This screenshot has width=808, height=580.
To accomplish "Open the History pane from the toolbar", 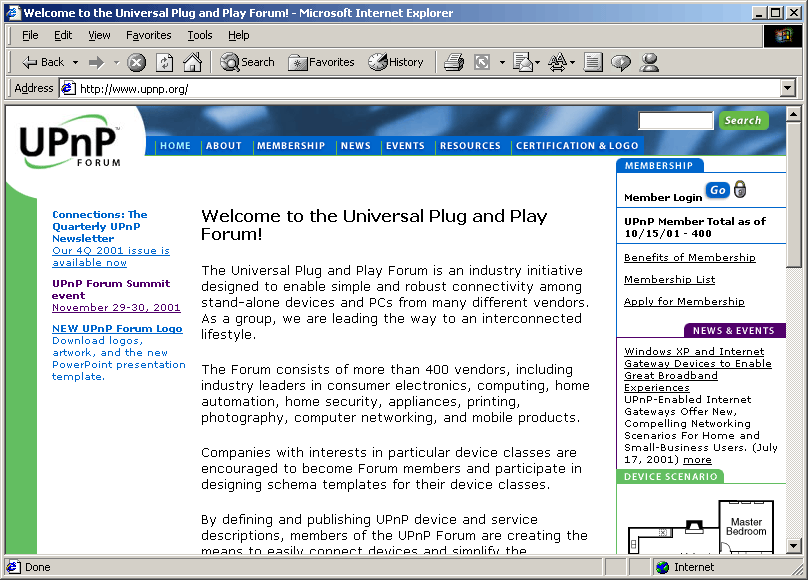I will 396,62.
